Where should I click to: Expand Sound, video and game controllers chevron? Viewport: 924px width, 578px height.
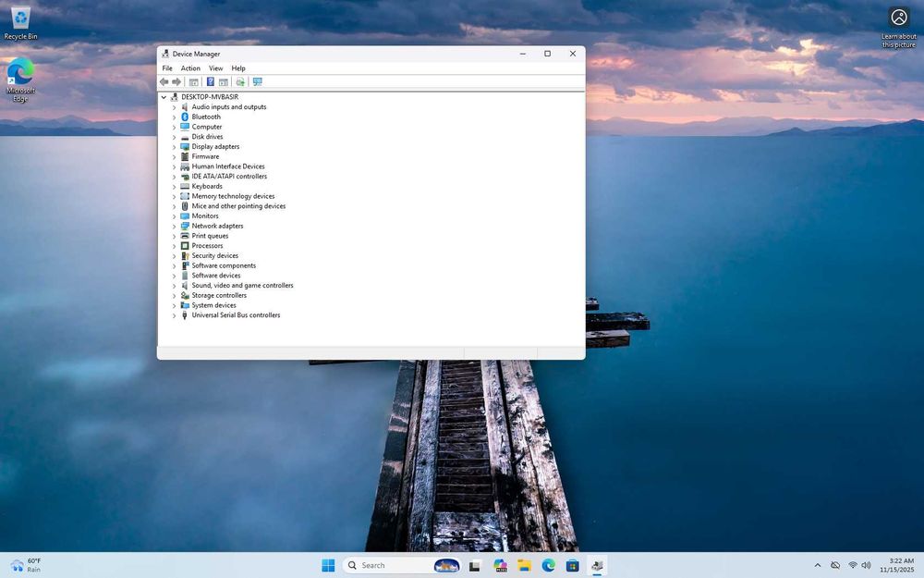[x=174, y=286]
